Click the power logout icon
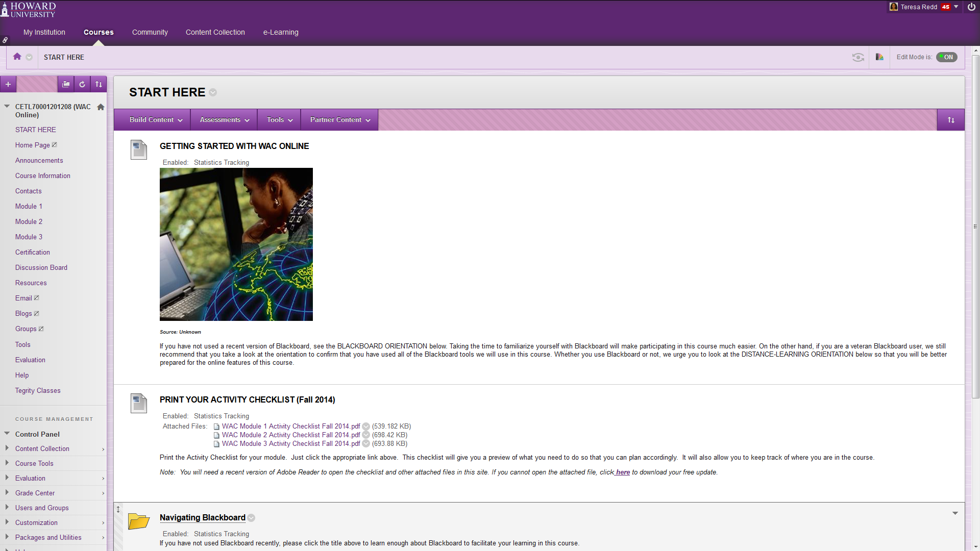The width and height of the screenshot is (980, 551). (971, 7)
